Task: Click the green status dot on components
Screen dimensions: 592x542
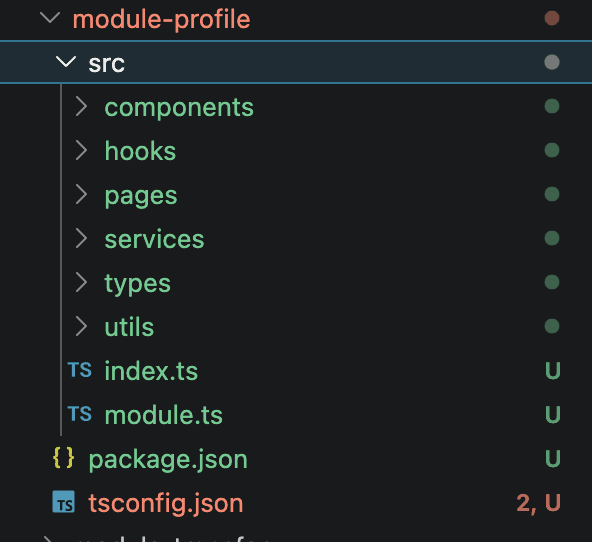Action: click(x=552, y=106)
